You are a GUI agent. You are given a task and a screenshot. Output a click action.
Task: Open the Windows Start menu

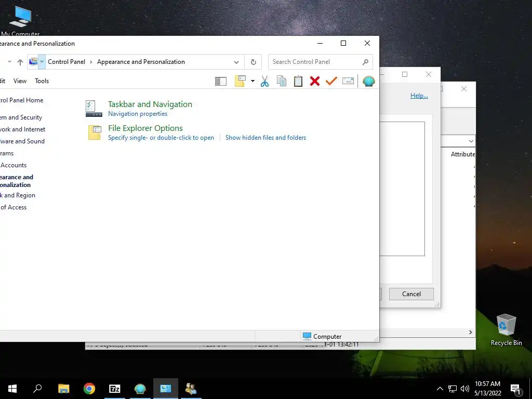(x=12, y=389)
